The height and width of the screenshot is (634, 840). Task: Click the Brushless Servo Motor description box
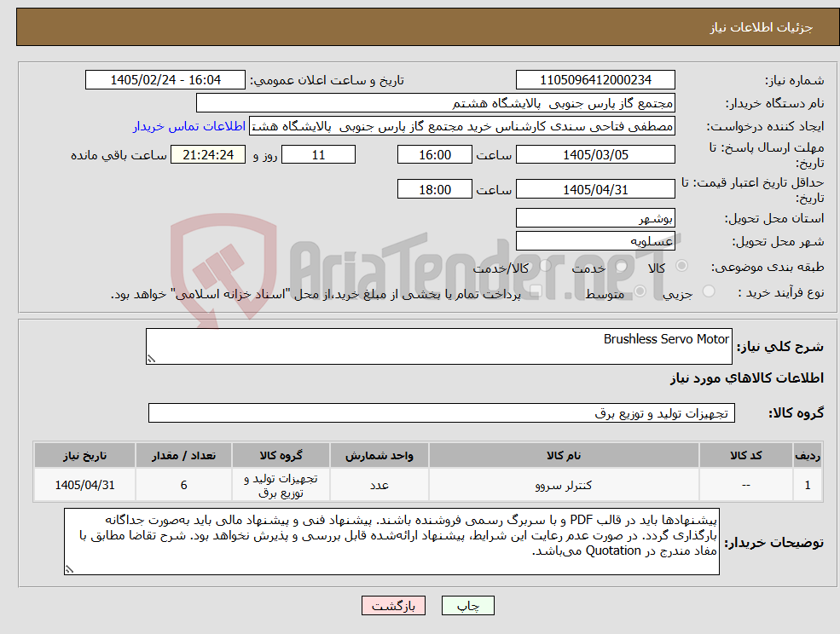pos(438,347)
